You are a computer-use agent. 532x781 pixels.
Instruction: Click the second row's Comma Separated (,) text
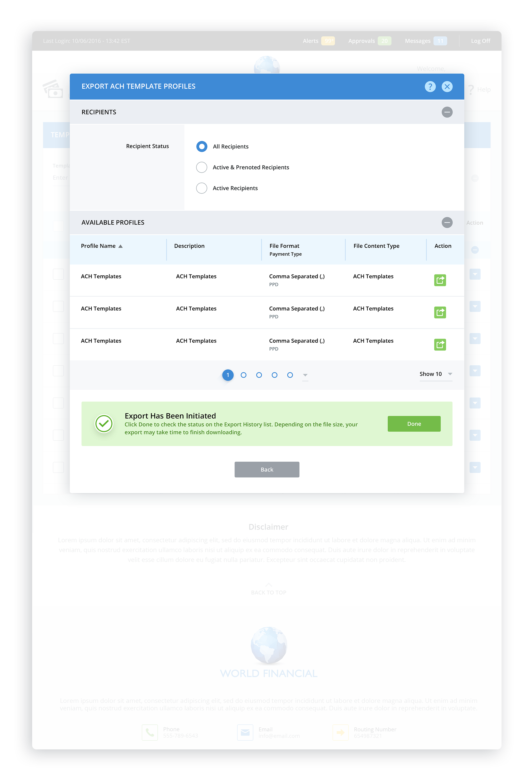(x=296, y=308)
